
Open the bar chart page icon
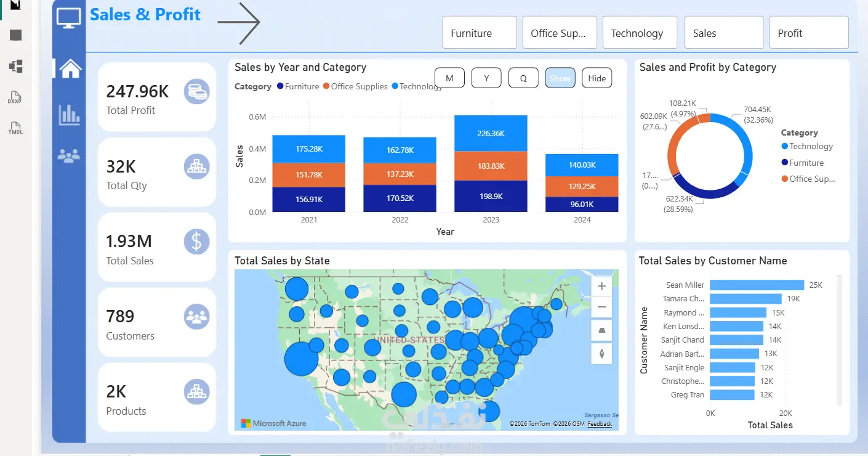pos(69,115)
